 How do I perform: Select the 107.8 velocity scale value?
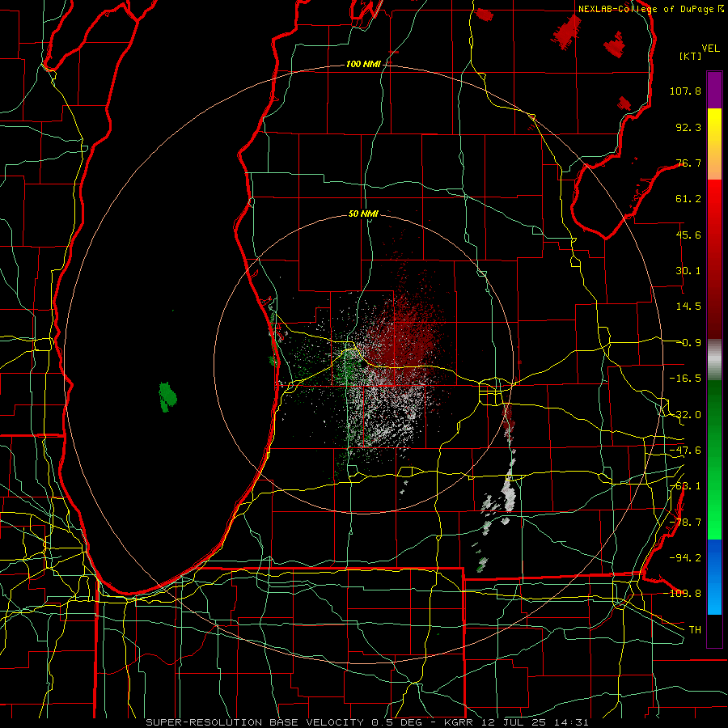coord(685,91)
